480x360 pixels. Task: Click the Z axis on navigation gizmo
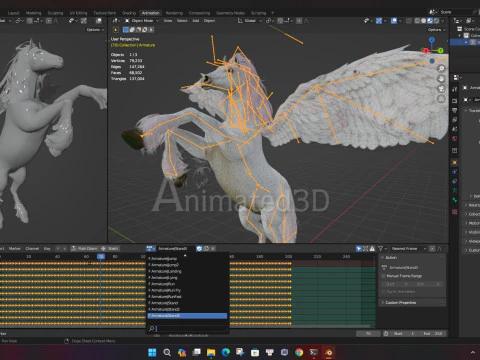click(432, 40)
